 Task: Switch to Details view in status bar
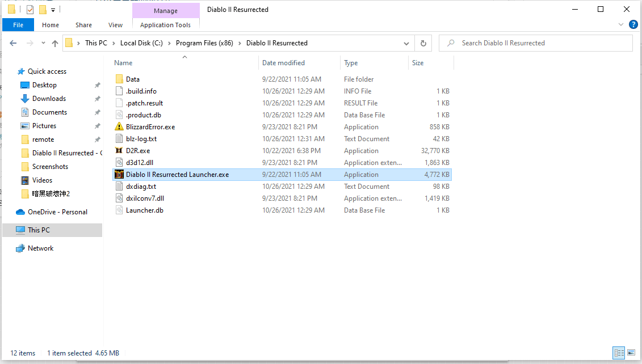(619, 353)
